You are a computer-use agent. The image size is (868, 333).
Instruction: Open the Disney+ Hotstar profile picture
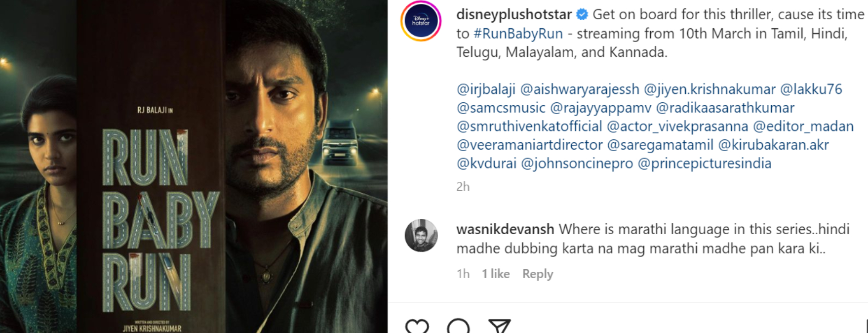(421, 21)
